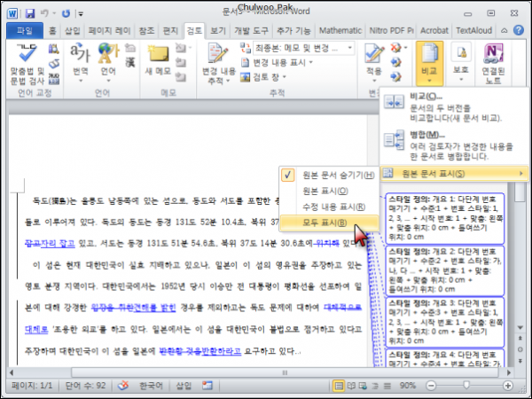The height and width of the screenshot is (399, 532).
Task: Click the zoom slider handle
Action: click(x=466, y=385)
